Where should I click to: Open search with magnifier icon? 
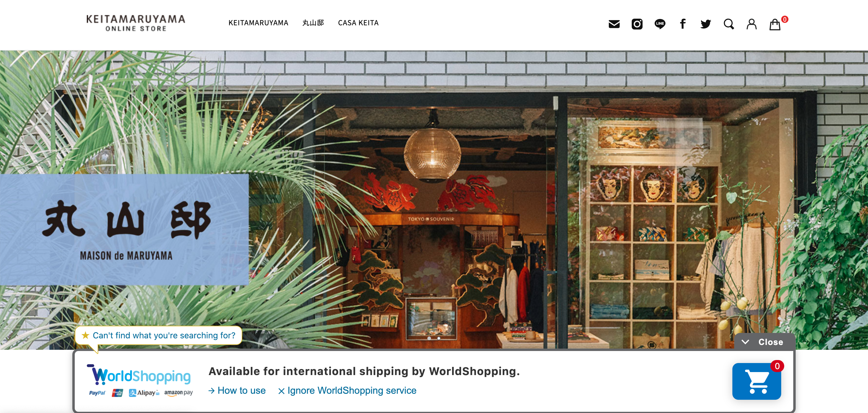point(728,24)
